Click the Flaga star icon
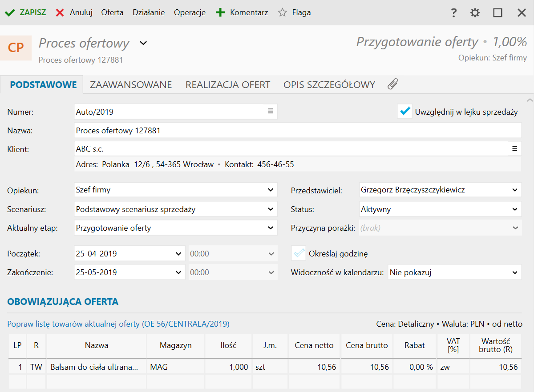534x392 pixels. coord(282,13)
